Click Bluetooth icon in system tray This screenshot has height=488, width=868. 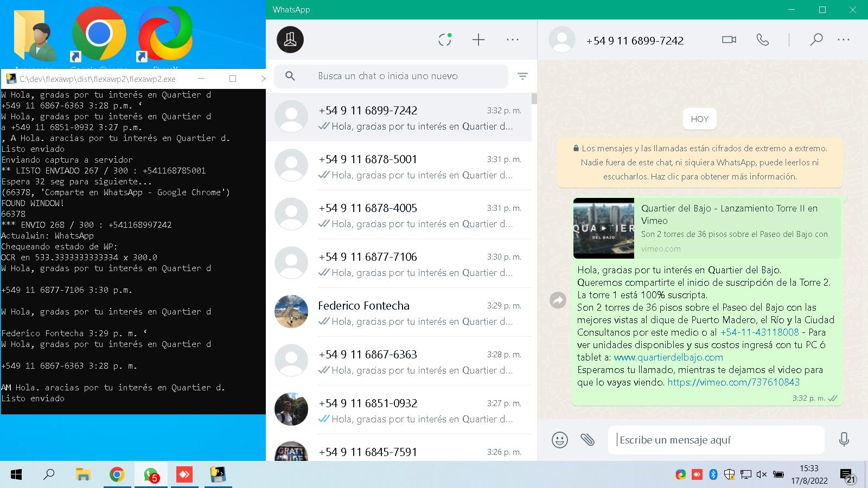click(713, 475)
